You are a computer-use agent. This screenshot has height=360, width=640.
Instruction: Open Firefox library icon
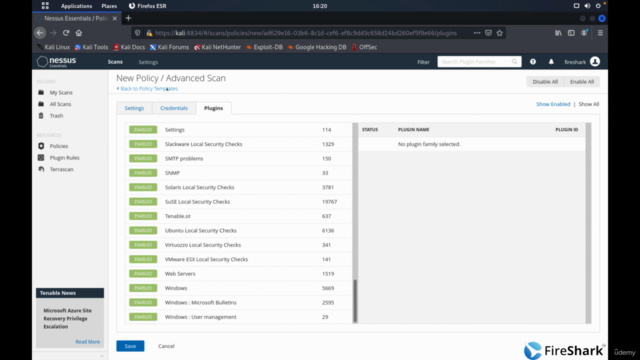click(558, 33)
